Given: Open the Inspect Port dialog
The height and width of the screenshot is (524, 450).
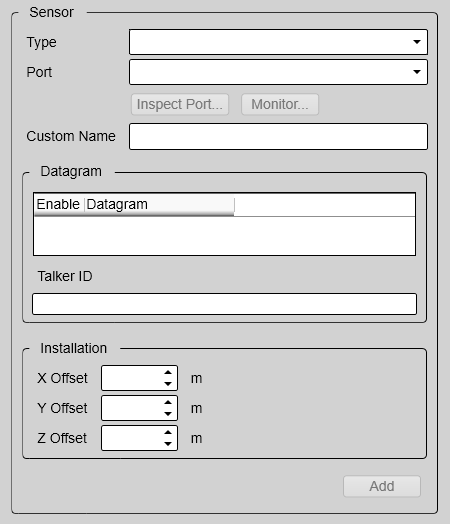Looking at the screenshot, I should [x=180, y=104].
